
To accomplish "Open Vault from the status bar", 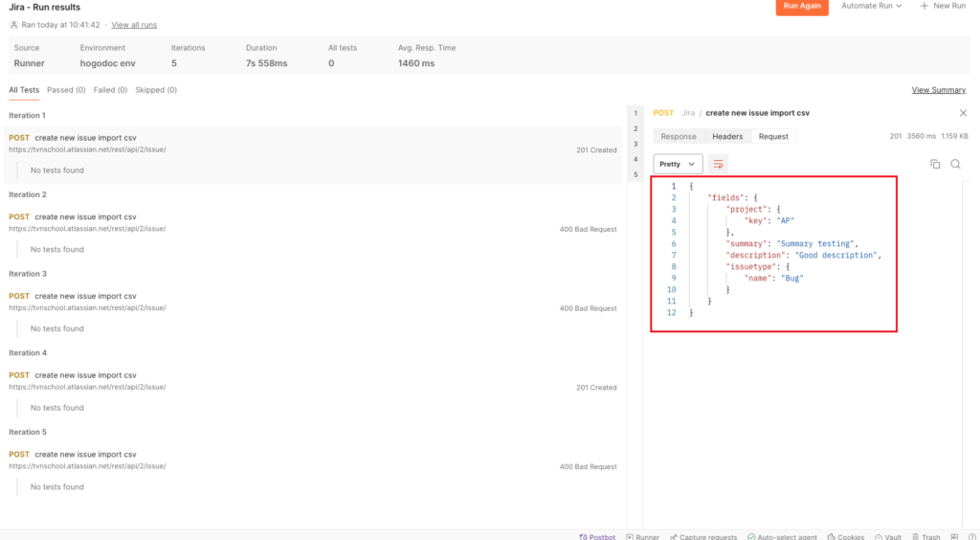I will (888, 537).
